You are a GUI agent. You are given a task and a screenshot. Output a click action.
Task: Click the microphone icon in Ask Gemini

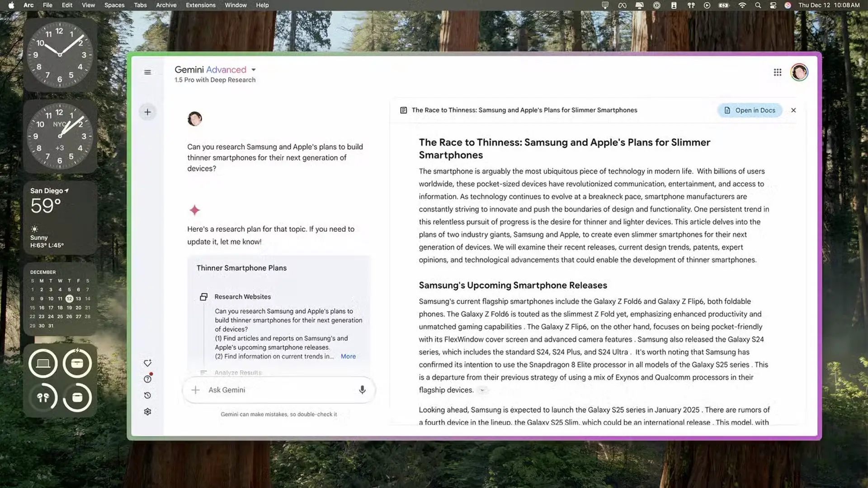click(362, 390)
